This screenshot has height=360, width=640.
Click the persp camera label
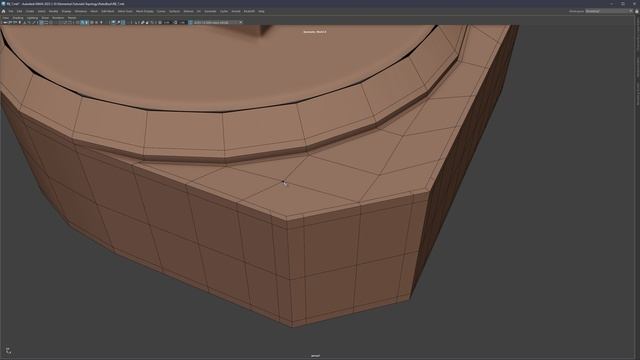pos(316,356)
